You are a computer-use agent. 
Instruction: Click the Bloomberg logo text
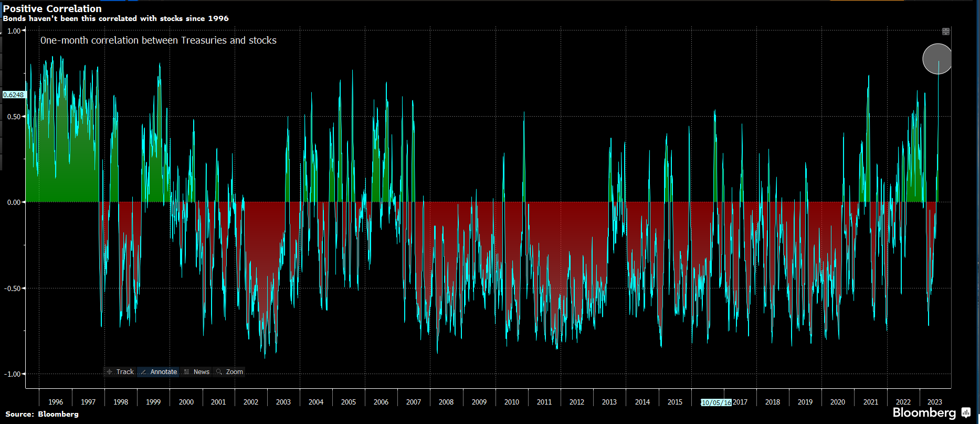point(924,413)
